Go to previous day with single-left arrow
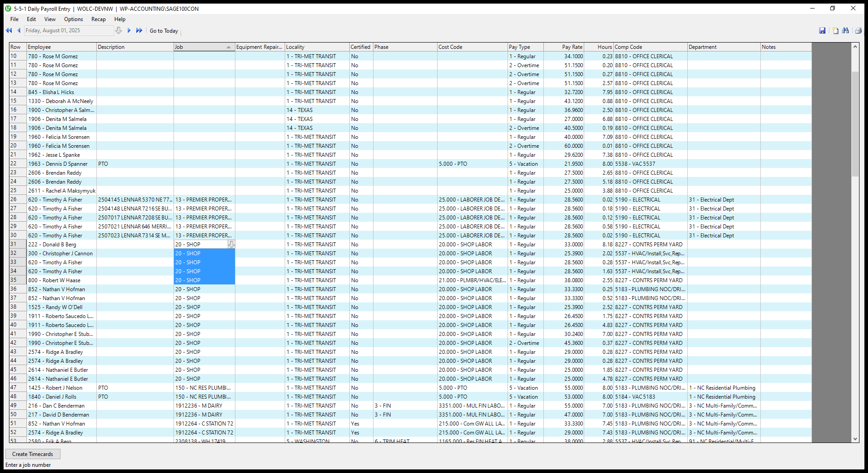This screenshot has height=473, width=868. (x=19, y=30)
